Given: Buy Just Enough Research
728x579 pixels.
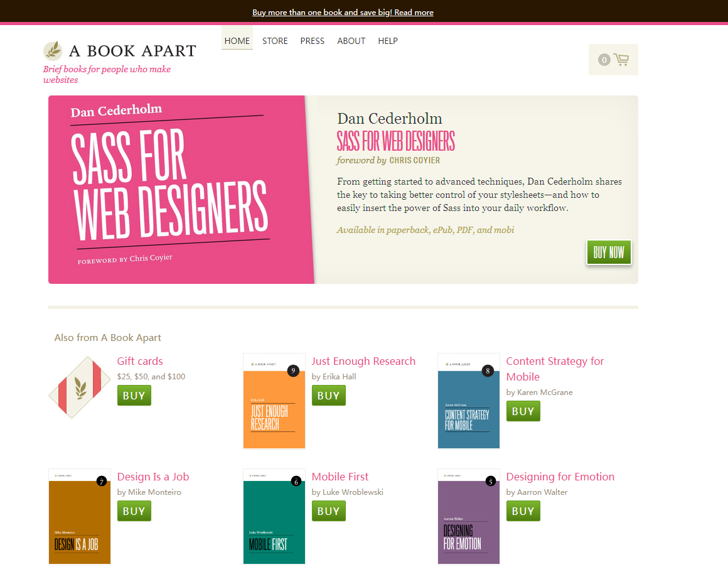Looking at the screenshot, I should [x=329, y=396].
